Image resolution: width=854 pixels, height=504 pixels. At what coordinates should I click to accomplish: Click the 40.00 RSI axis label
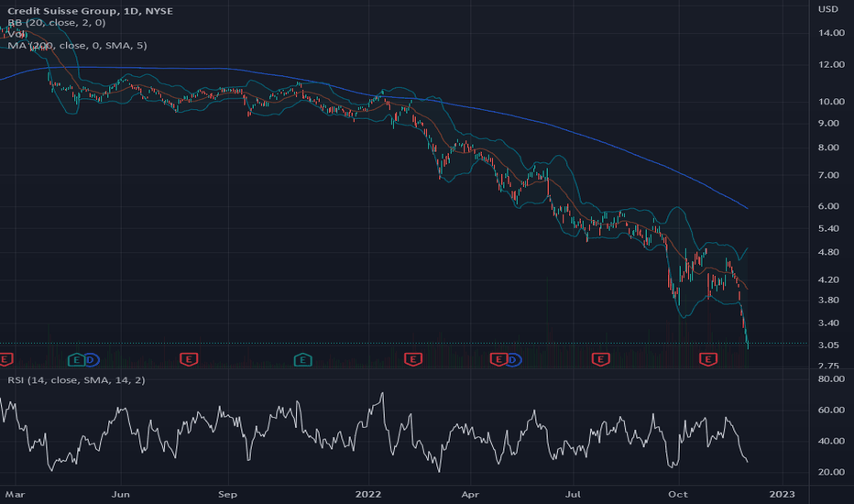(x=831, y=441)
